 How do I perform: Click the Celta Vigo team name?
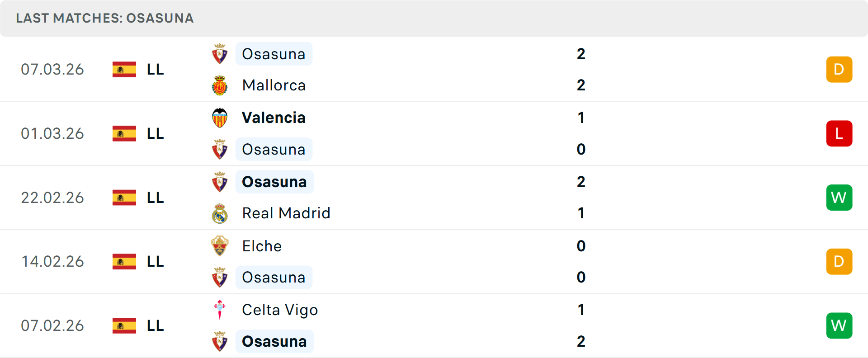[x=280, y=310]
